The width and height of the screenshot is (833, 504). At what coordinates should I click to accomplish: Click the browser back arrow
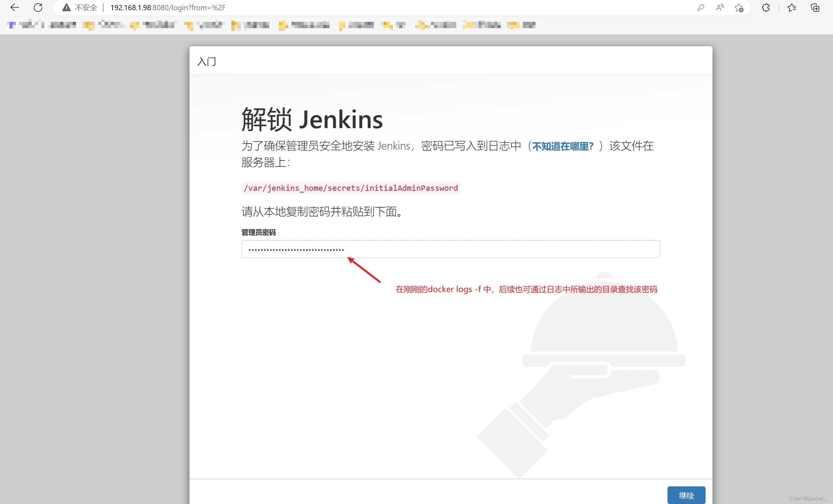(15, 7)
